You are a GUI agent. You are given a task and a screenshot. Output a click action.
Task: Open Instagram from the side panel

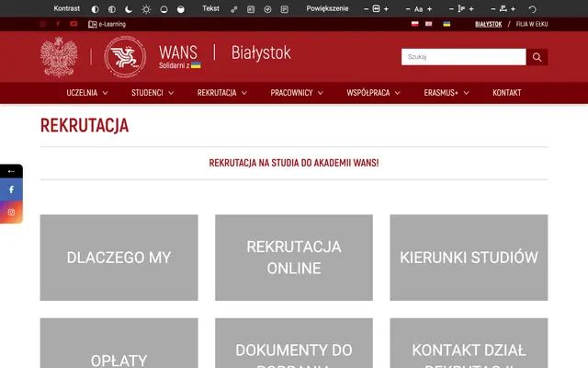(x=11, y=213)
